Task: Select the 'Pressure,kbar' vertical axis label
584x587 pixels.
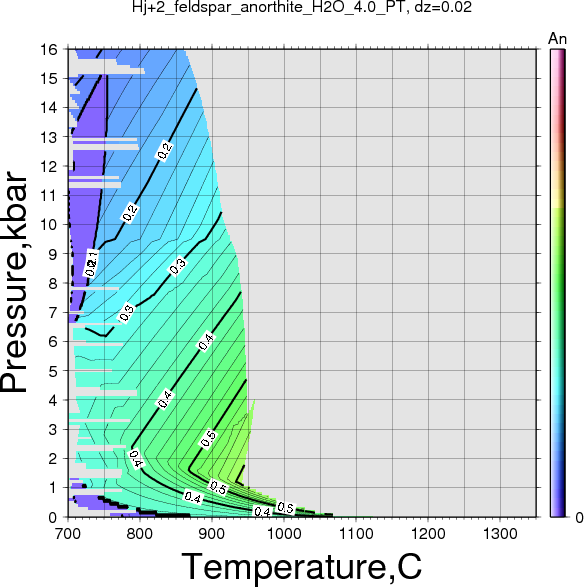Action: [x=14, y=282]
